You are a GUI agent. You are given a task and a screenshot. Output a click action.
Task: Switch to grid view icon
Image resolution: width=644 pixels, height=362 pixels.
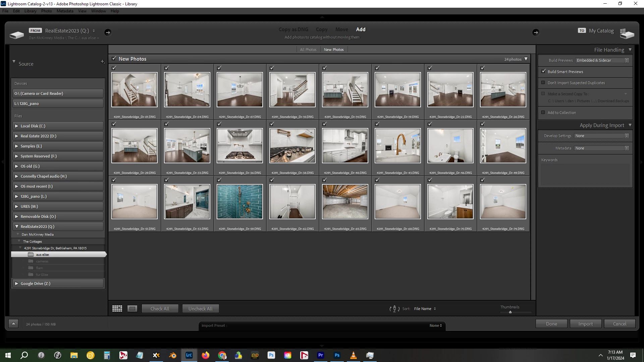(x=117, y=309)
